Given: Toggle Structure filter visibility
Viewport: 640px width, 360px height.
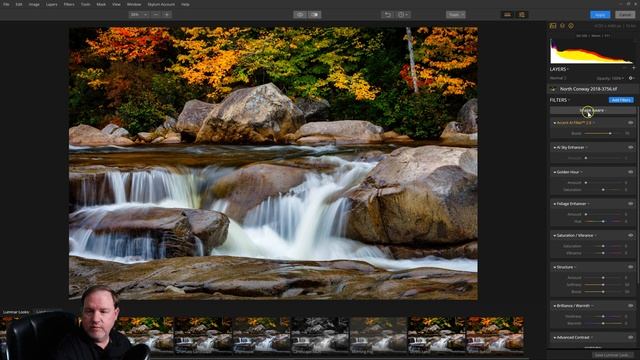Looking at the screenshot, I should (631, 267).
